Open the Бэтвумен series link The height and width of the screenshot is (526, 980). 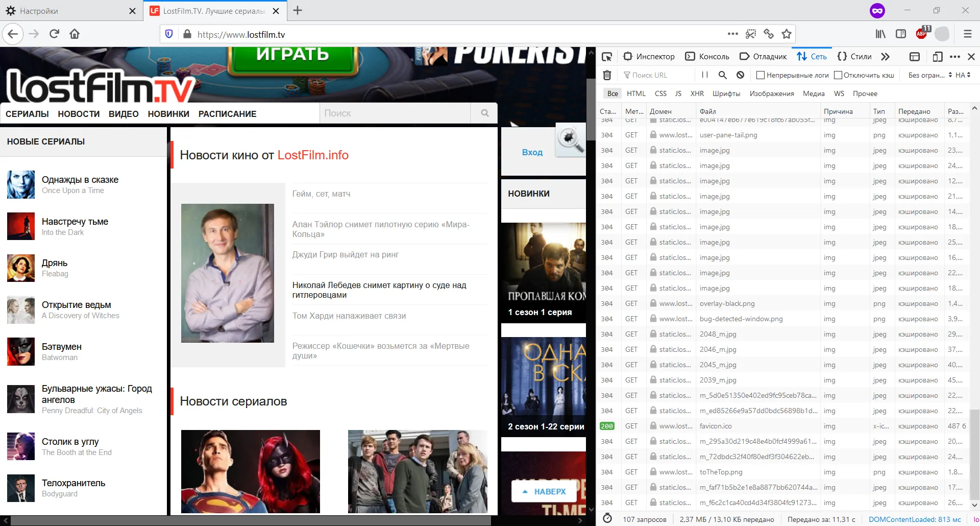coord(62,347)
